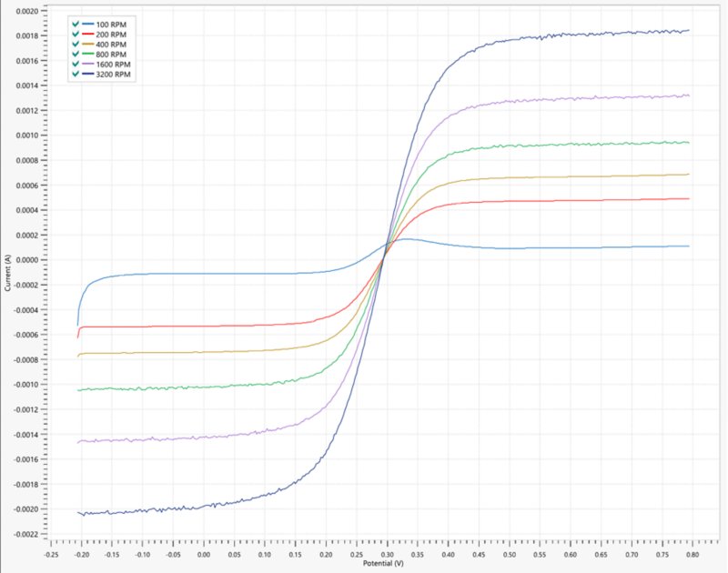Select the '400 RPM' legend label
Screen dimensions: 728x573
click(111, 45)
